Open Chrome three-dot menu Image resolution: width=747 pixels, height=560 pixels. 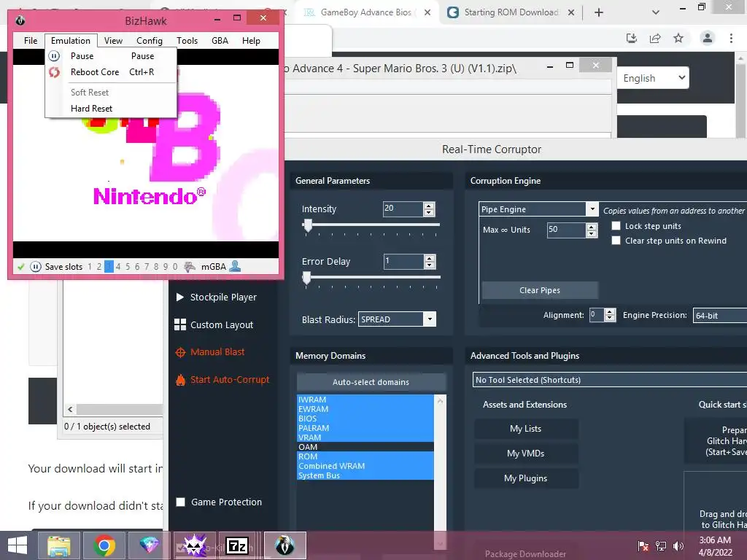click(731, 38)
